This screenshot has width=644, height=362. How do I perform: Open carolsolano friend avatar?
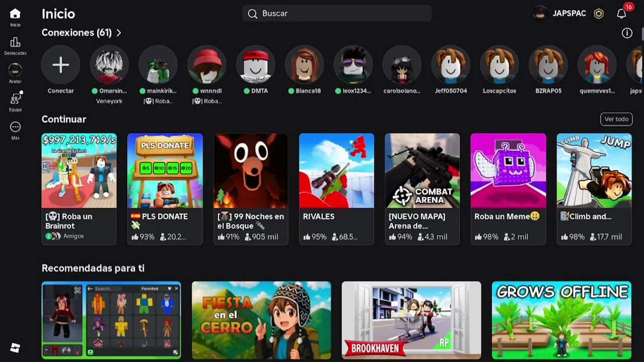click(x=402, y=65)
